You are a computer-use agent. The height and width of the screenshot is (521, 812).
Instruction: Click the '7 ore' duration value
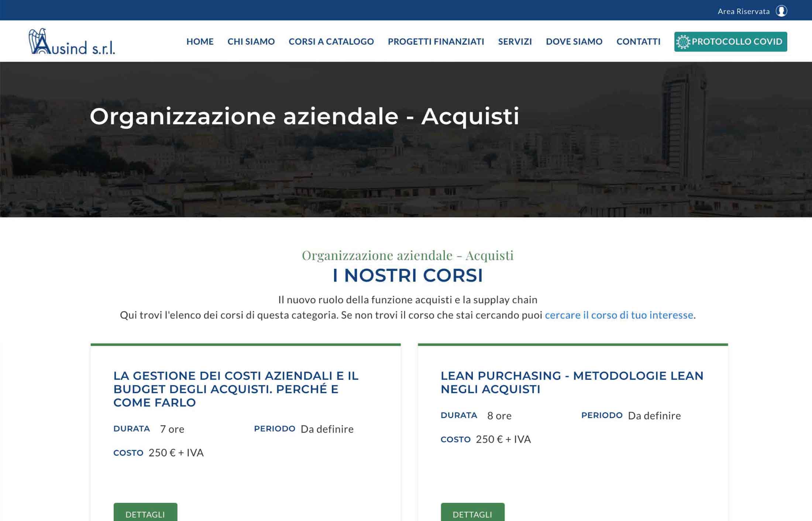click(172, 429)
